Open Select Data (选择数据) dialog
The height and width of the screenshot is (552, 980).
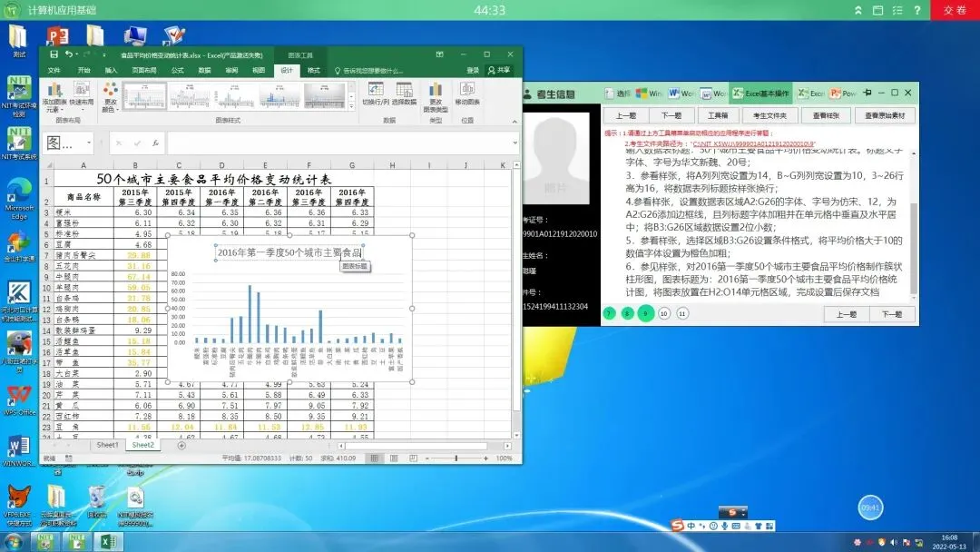(x=405, y=94)
